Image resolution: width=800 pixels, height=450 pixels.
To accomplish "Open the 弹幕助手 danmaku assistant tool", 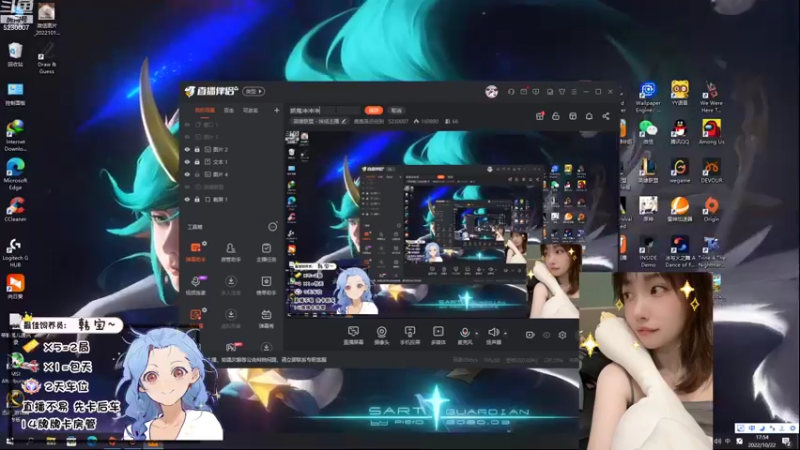I will [x=196, y=252].
